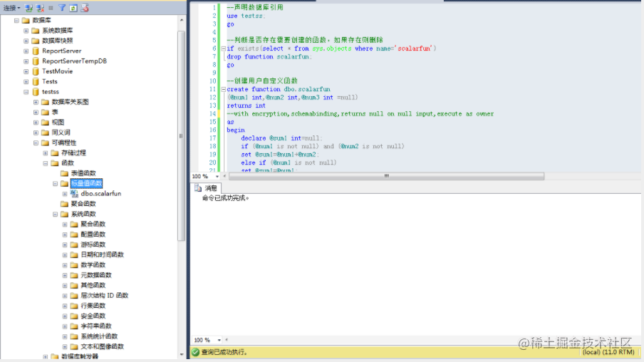
Task: Expand the Tests database
Action: pyautogui.click(x=26, y=81)
